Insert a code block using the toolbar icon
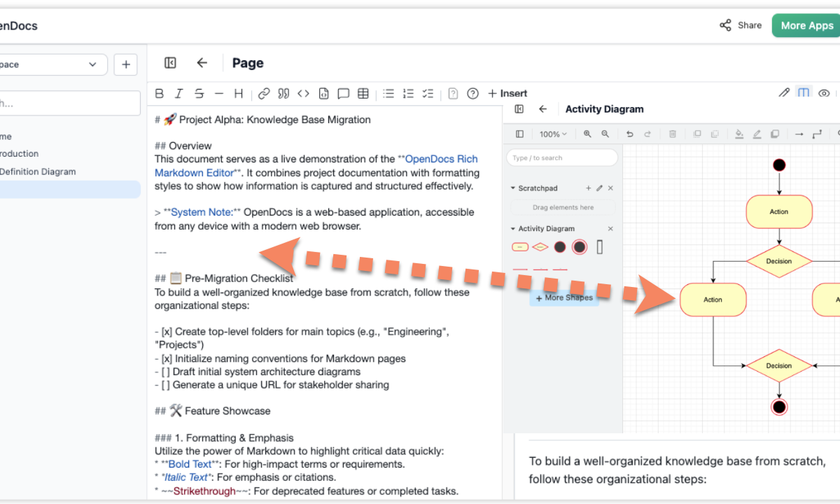The image size is (840, 504). (323, 93)
